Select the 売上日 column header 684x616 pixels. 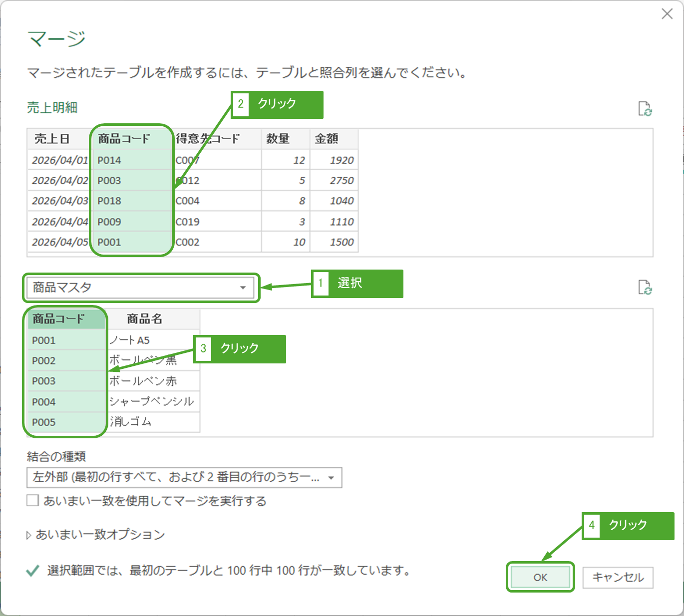[52, 139]
